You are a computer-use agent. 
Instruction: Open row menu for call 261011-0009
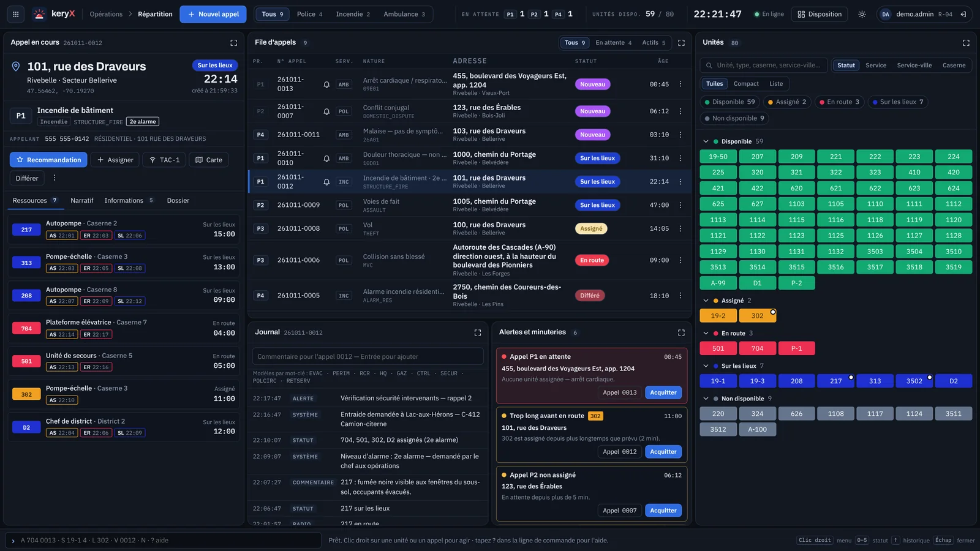tap(680, 205)
